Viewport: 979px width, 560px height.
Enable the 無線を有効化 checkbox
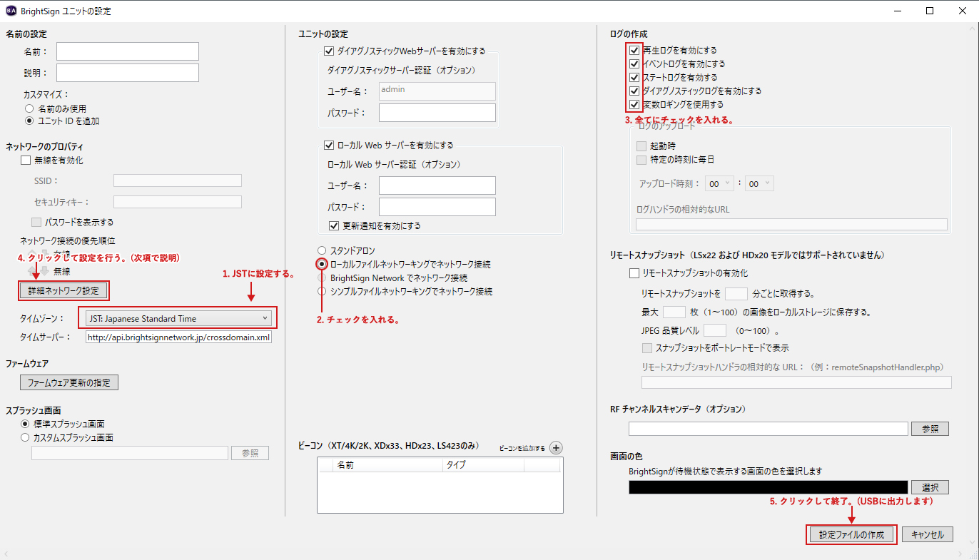click(x=26, y=161)
